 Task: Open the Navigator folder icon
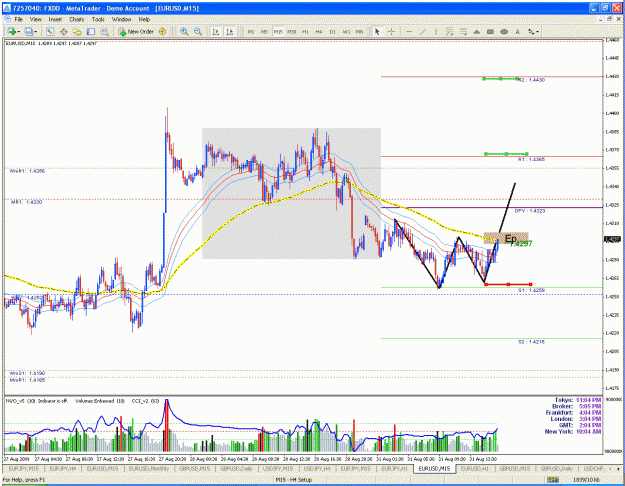point(77,31)
